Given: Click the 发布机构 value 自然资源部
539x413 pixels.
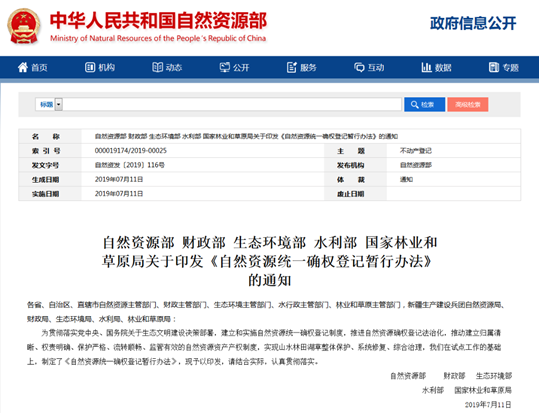Looking at the screenshot, I should click(416, 165).
